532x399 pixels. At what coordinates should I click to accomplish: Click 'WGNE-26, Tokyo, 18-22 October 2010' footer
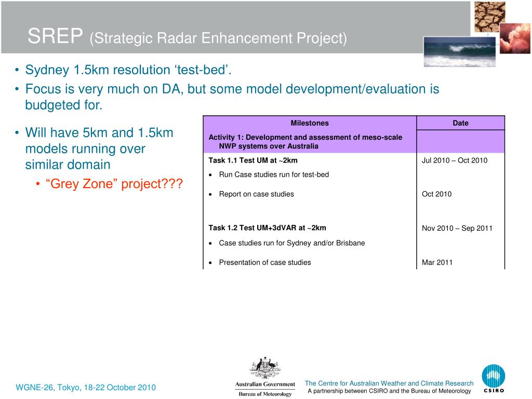click(86, 388)
